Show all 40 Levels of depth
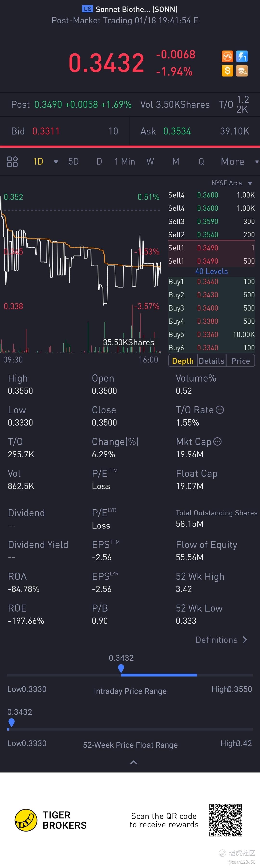The width and height of the screenshot is (260, 868). (x=211, y=271)
